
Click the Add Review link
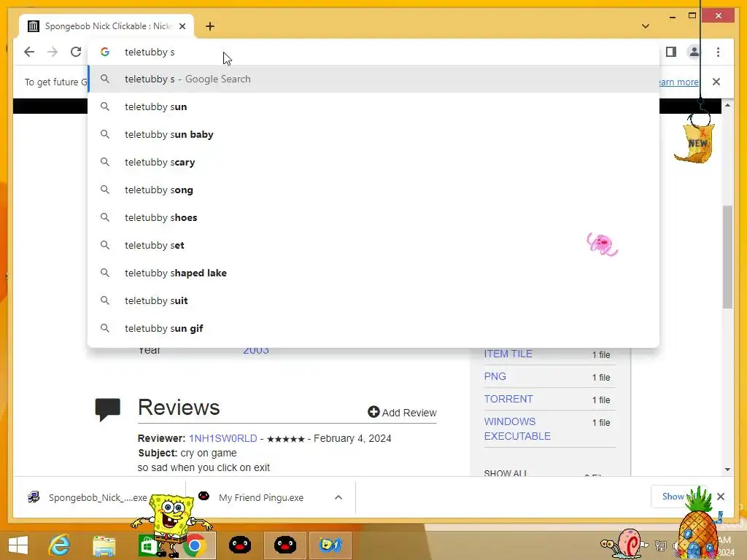coord(402,413)
